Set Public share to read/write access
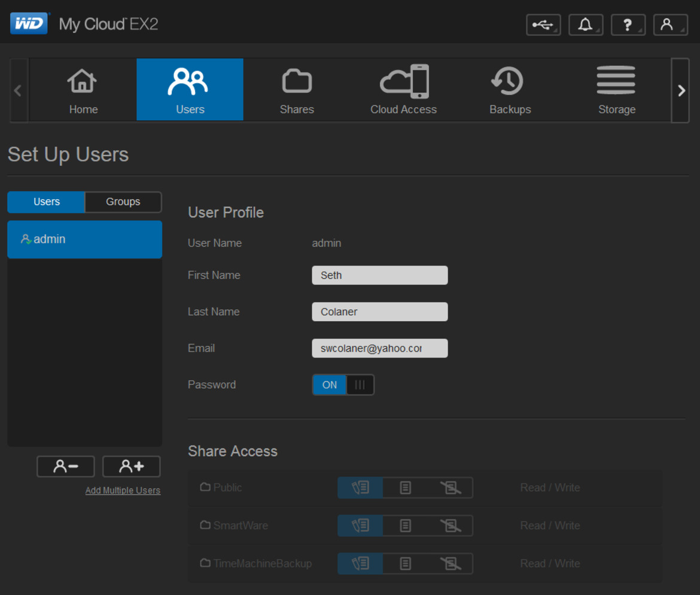This screenshot has height=595, width=700. coord(360,487)
